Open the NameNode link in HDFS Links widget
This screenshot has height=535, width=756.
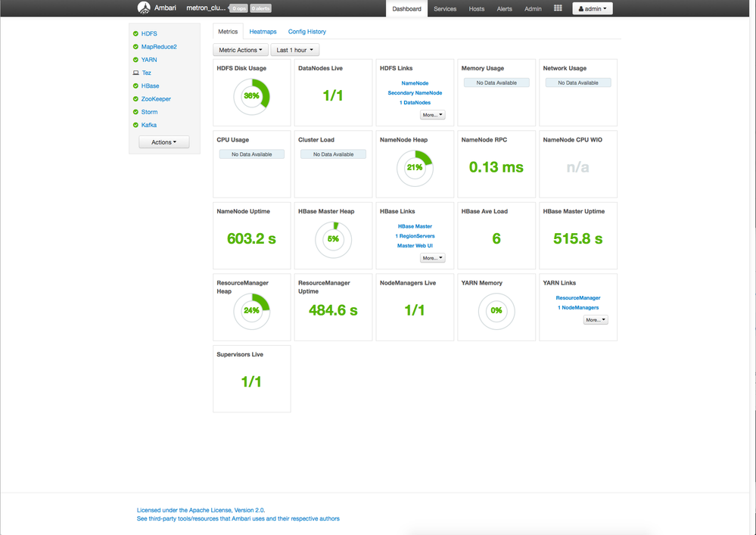414,82
